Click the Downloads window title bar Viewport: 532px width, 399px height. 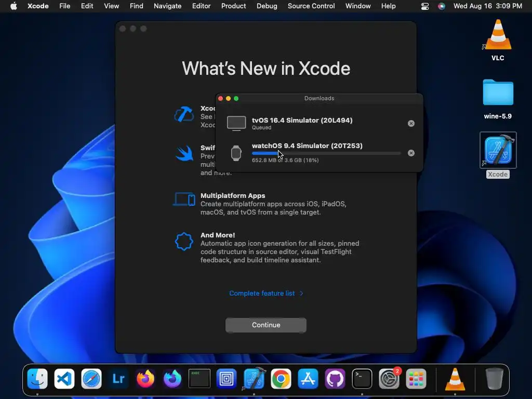320,98
